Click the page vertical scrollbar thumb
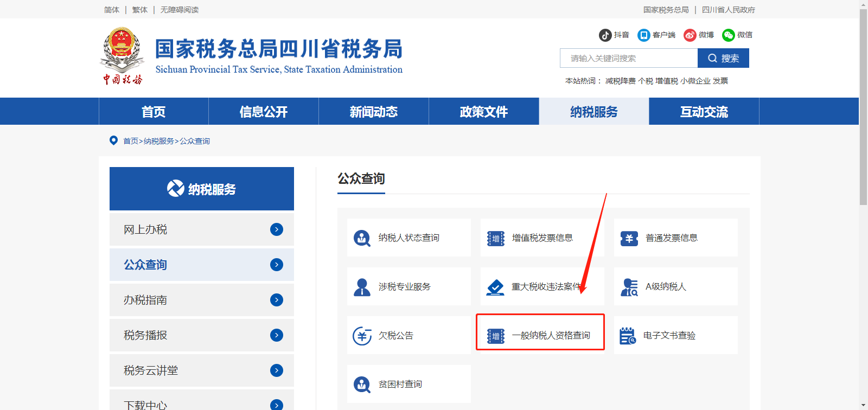The image size is (868, 410). [863, 108]
